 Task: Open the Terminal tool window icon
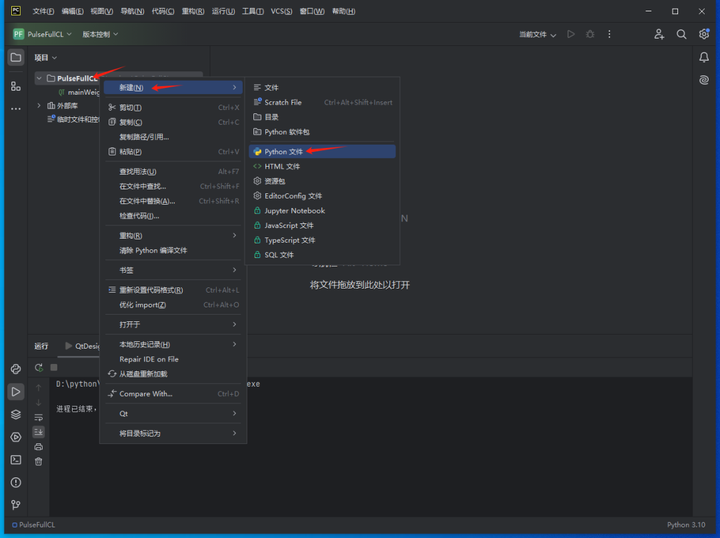coord(16,460)
